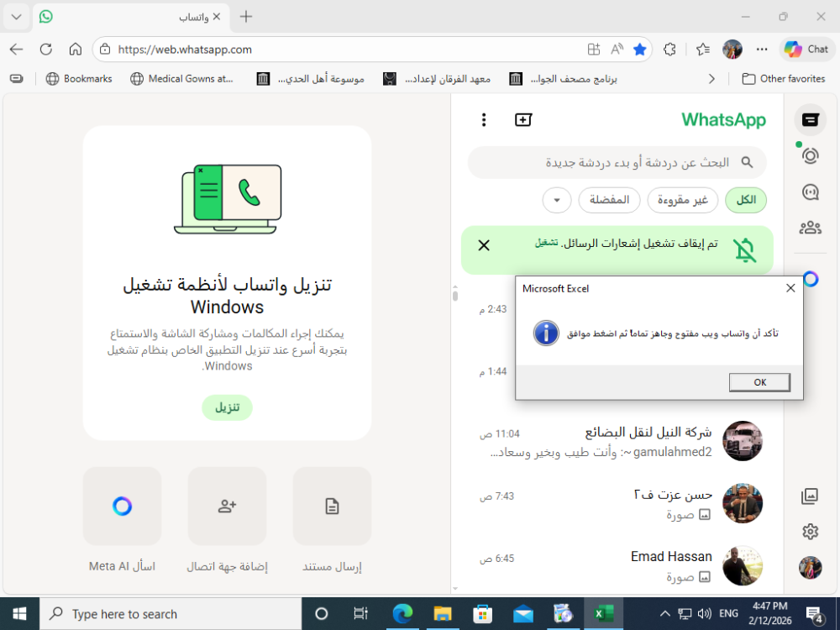
Task: Click the تنزيل download button
Action: [x=227, y=407]
